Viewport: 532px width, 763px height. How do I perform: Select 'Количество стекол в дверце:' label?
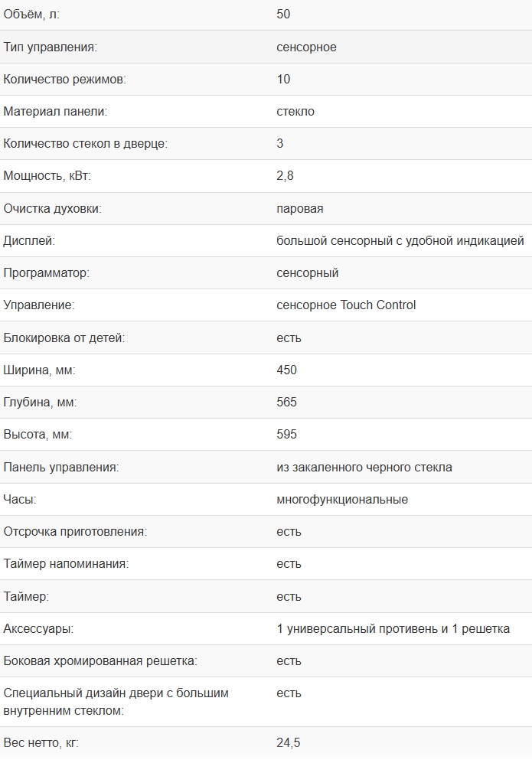click(x=85, y=144)
